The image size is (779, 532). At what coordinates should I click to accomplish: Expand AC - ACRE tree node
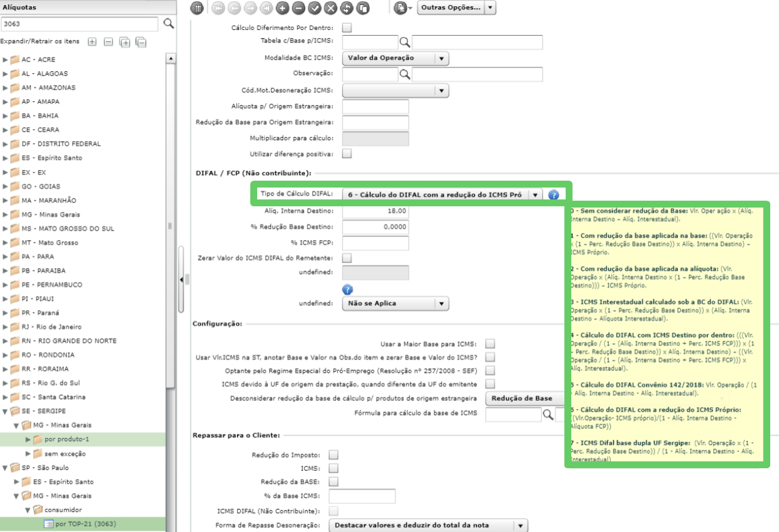pyautogui.click(x=6, y=59)
